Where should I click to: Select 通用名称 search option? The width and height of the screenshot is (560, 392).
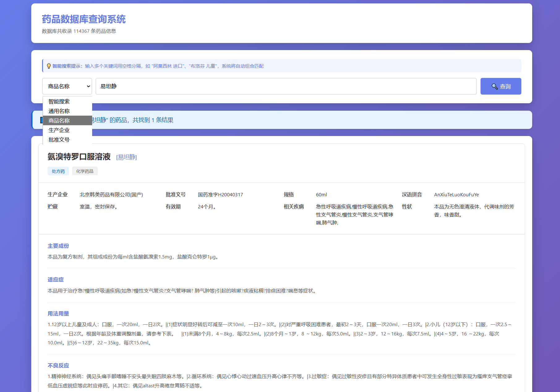(59, 111)
